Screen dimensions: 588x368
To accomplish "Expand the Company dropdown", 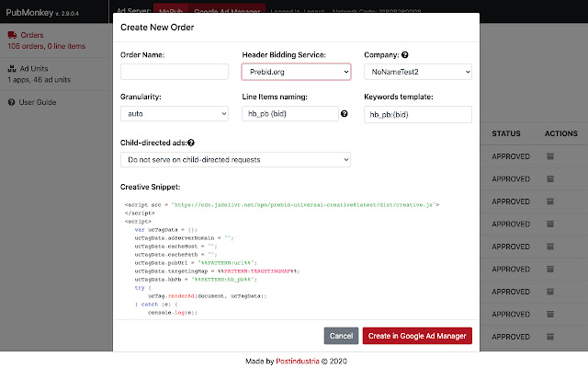I will (417, 71).
